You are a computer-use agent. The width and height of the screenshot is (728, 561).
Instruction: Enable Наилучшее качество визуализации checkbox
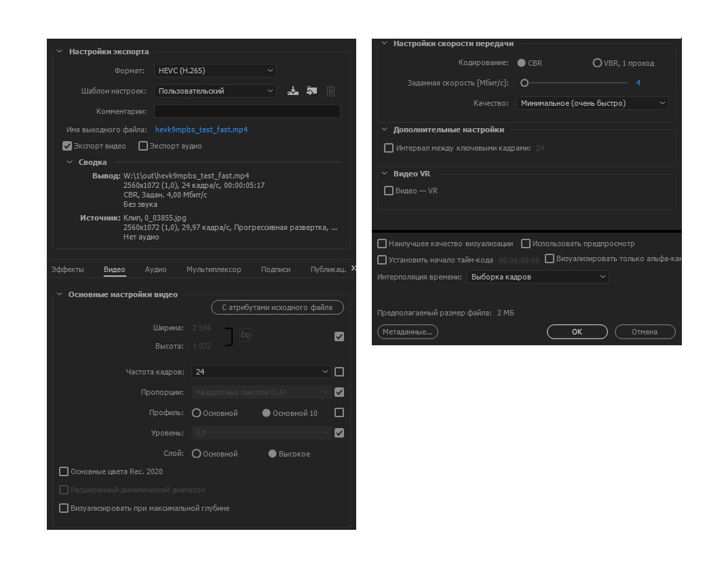click(x=382, y=244)
